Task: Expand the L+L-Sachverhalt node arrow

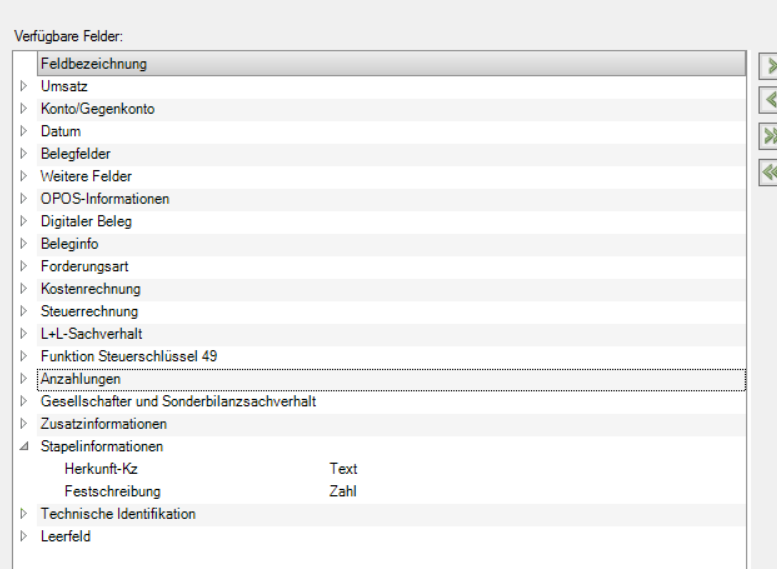Action: point(23,334)
